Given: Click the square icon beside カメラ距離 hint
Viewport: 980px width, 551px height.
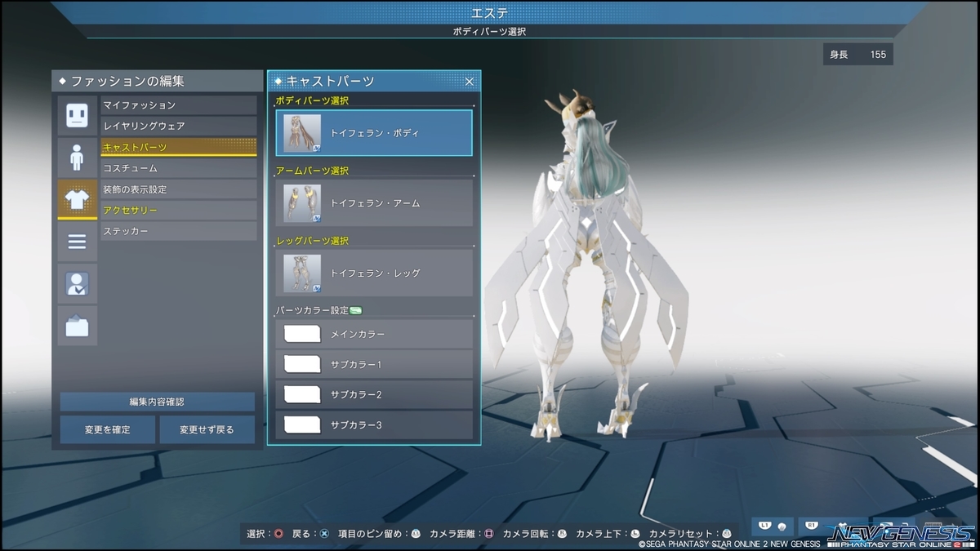Looking at the screenshot, I should (488, 534).
